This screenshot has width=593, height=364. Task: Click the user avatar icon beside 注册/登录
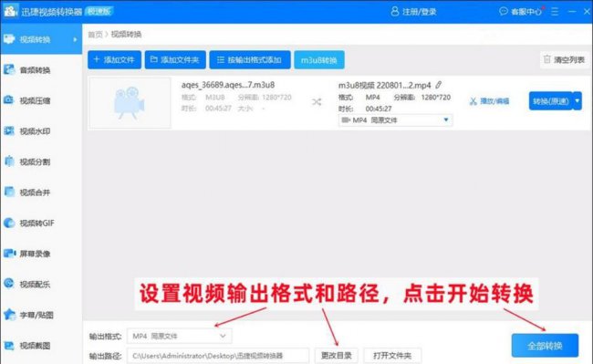395,11
